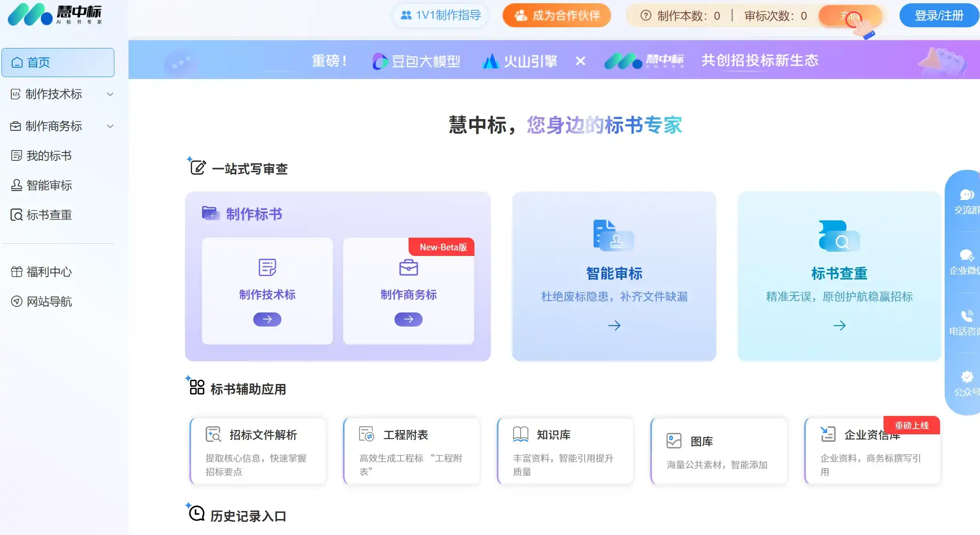980x535 pixels.
Task: Click the help question mark icon beside 制作本数
Action: pyautogui.click(x=646, y=16)
